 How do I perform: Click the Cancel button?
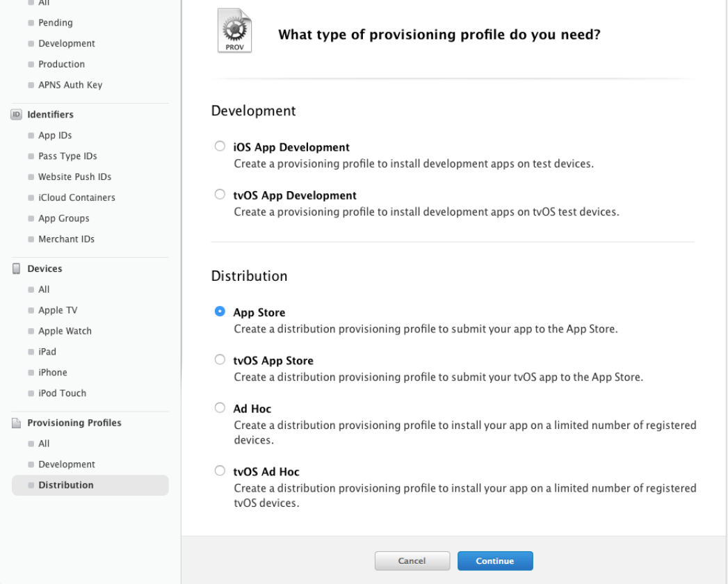click(x=412, y=561)
